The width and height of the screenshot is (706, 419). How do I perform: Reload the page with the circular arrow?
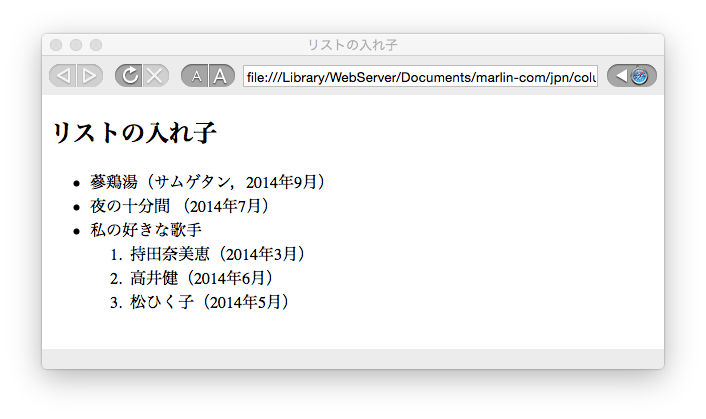click(x=128, y=76)
